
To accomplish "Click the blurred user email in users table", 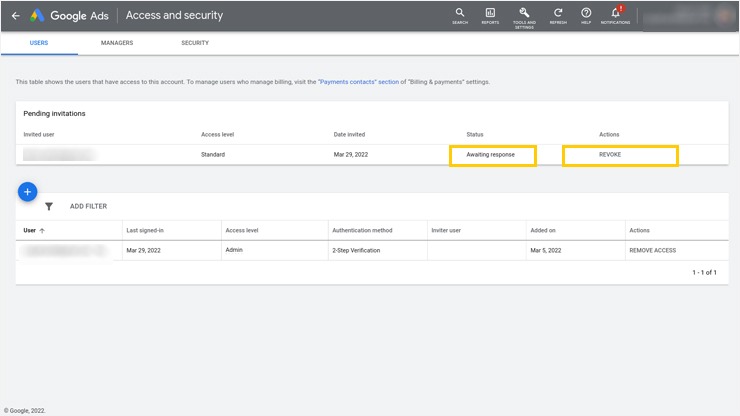I will 65,250.
